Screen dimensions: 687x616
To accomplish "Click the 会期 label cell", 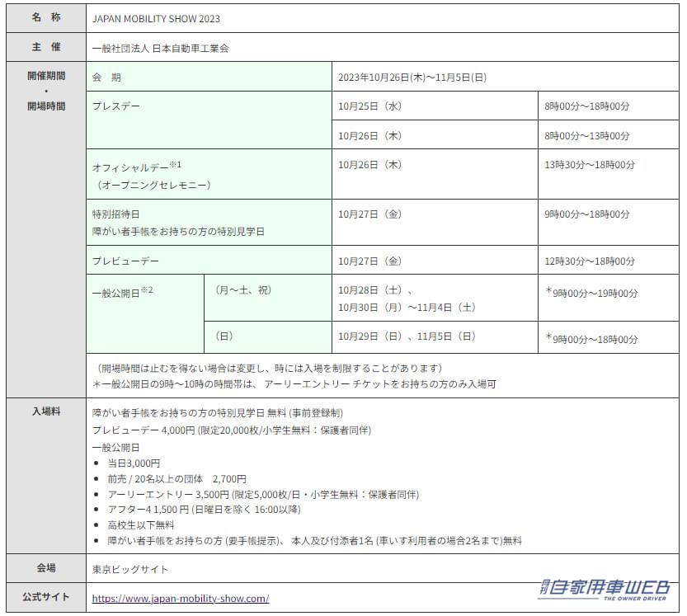I will coord(209,78).
